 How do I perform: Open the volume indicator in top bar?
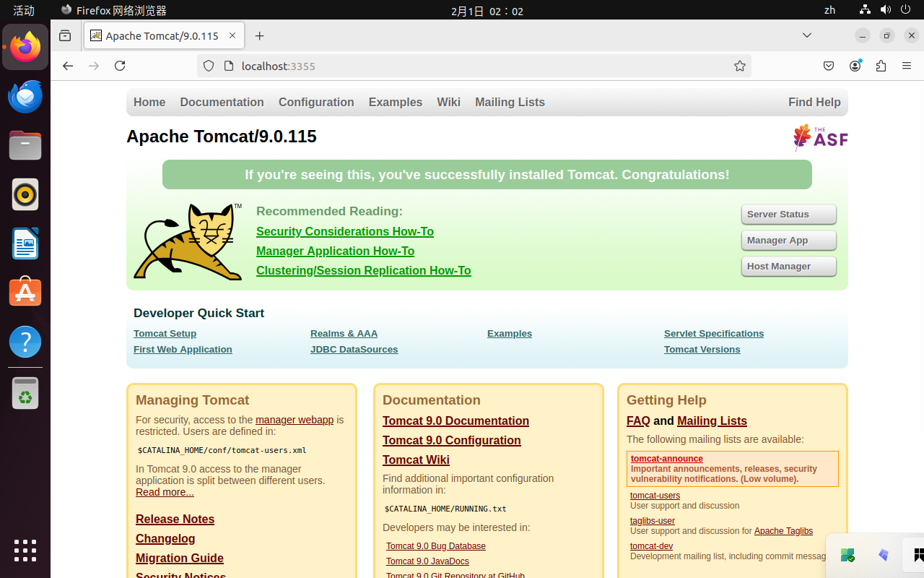tap(886, 10)
